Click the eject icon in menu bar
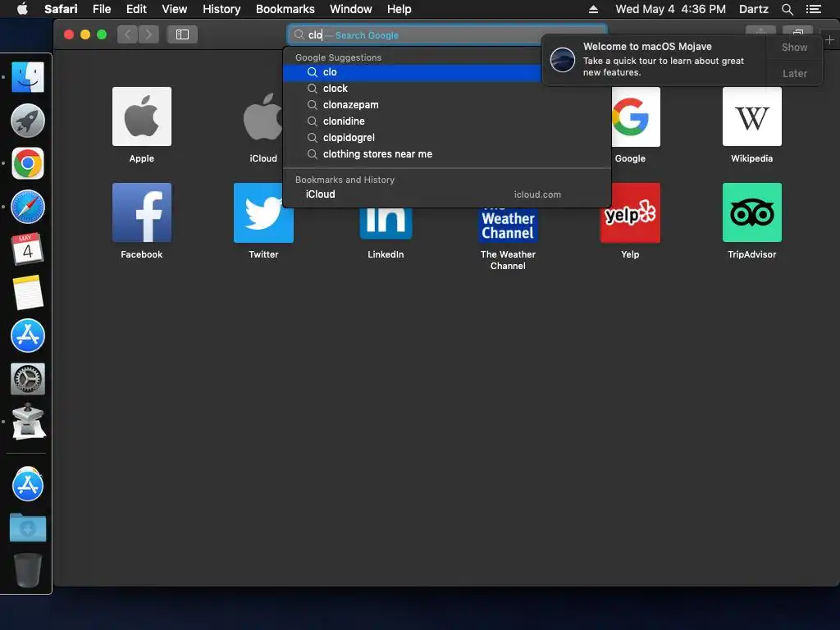840x630 pixels. point(593,9)
